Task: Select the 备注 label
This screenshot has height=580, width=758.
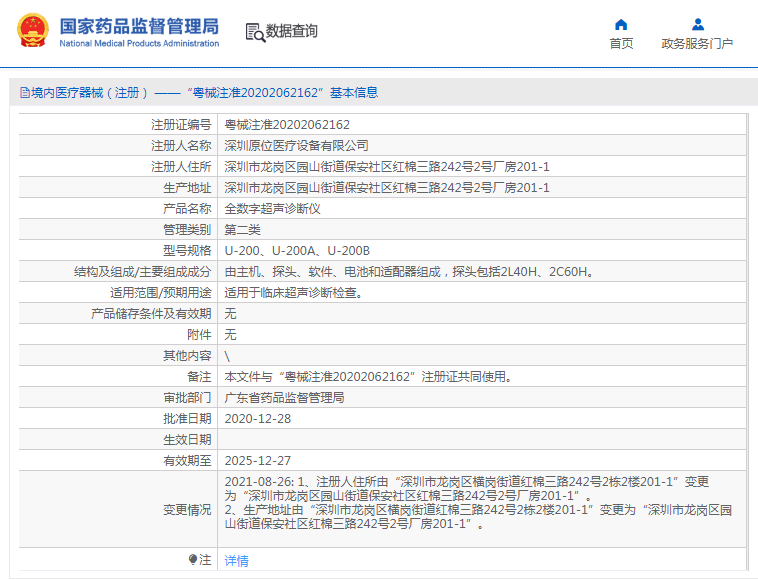Action: 200,377
